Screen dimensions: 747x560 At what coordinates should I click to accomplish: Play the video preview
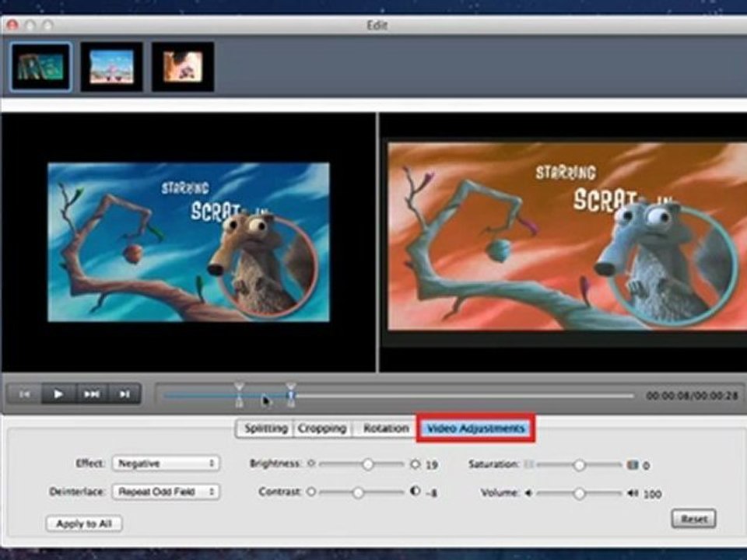(x=58, y=394)
